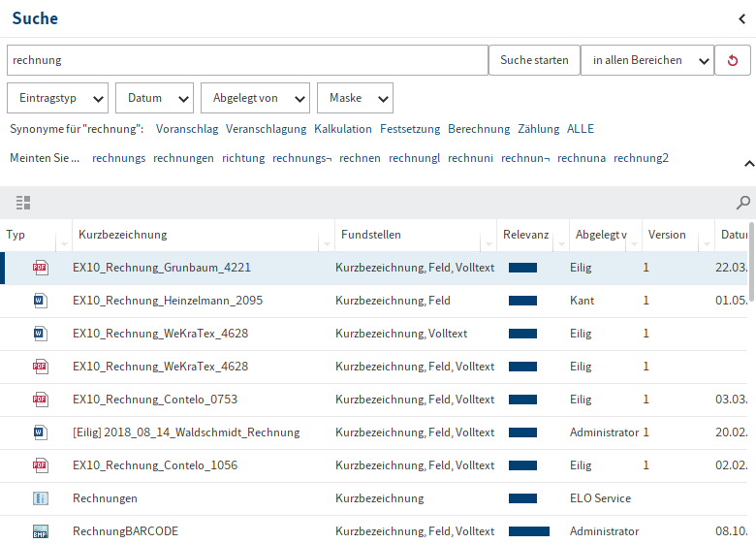
Task: Open the Version column filter arrow
Action: (707, 244)
